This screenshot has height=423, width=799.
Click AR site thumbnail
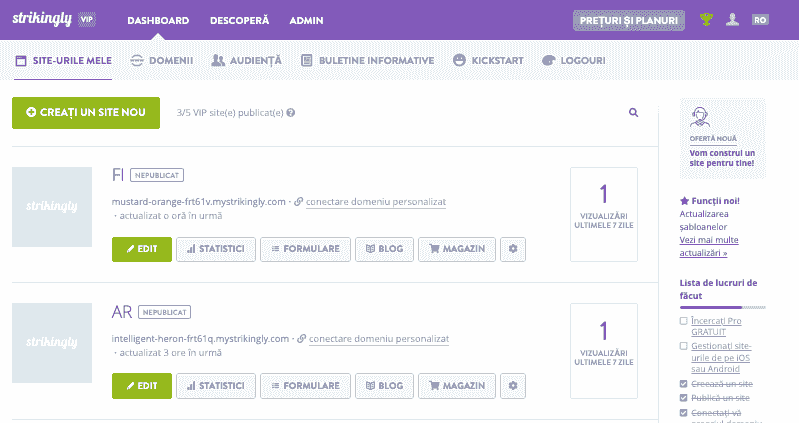click(52, 343)
